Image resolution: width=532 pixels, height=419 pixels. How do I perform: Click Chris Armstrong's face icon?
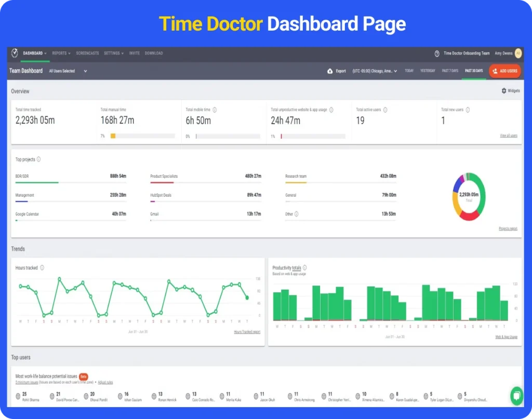coord(290,396)
